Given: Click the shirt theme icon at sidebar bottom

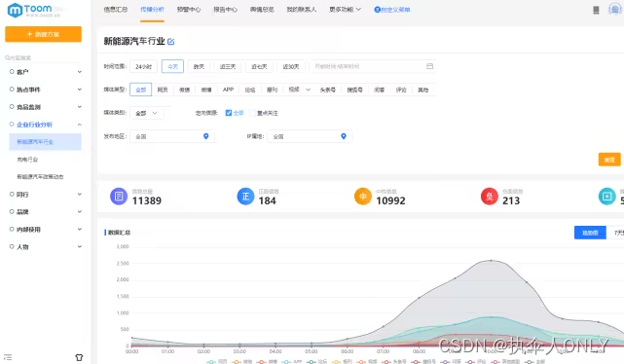Looking at the screenshot, I should [x=79, y=357].
